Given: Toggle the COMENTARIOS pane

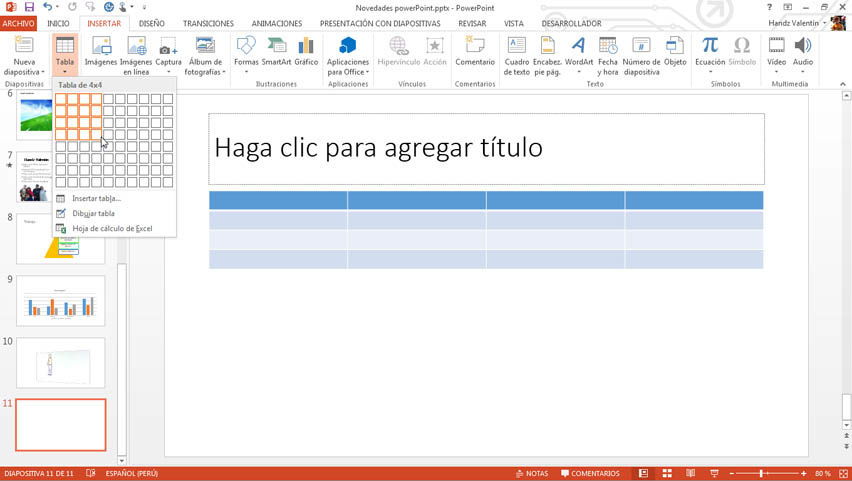Looking at the screenshot, I should click(x=590, y=473).
